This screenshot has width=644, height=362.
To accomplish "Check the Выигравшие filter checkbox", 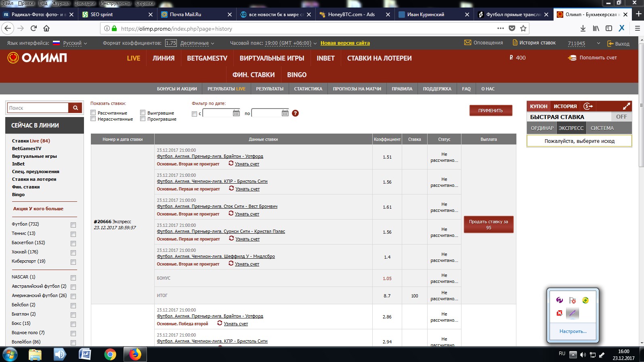I will click(x=143, y=113).
